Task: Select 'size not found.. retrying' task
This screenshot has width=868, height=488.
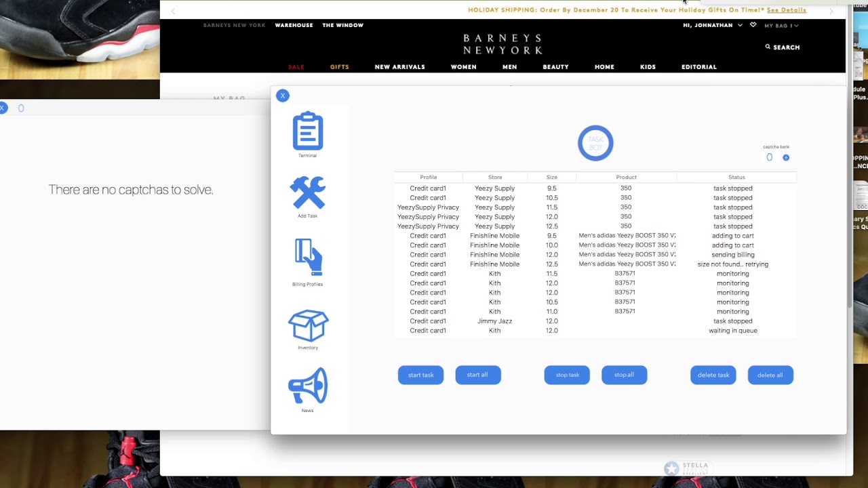Action: (595, 264)
